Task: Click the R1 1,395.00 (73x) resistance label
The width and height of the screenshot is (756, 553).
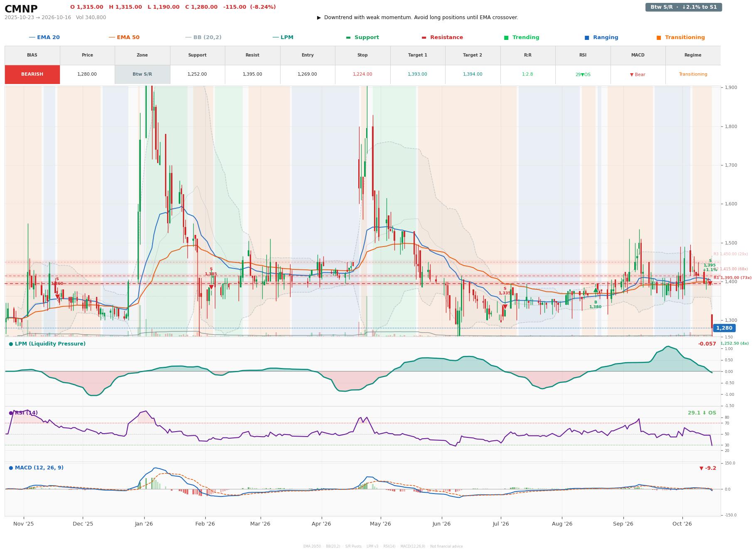Action: pyautogui.click(x=732, y=278)
